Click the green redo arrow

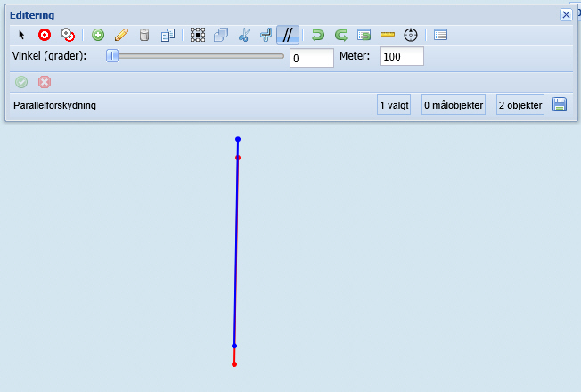click(341, 36)
